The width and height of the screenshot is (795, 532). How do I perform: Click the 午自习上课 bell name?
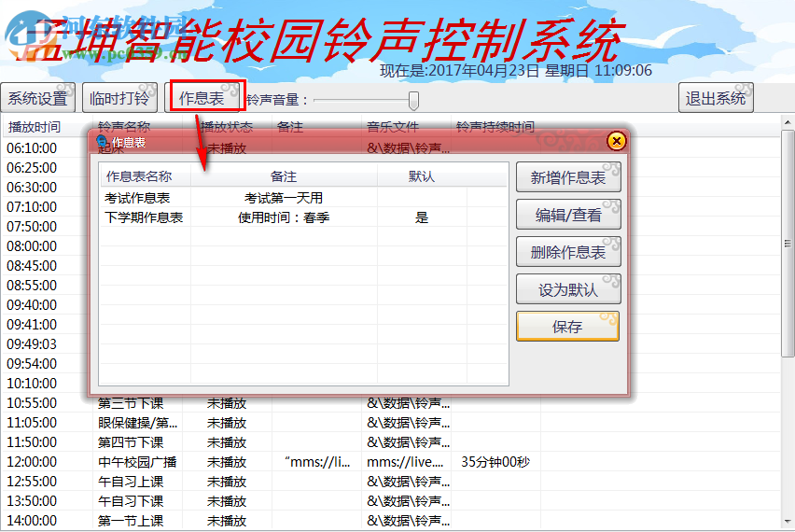coord(131,482)
